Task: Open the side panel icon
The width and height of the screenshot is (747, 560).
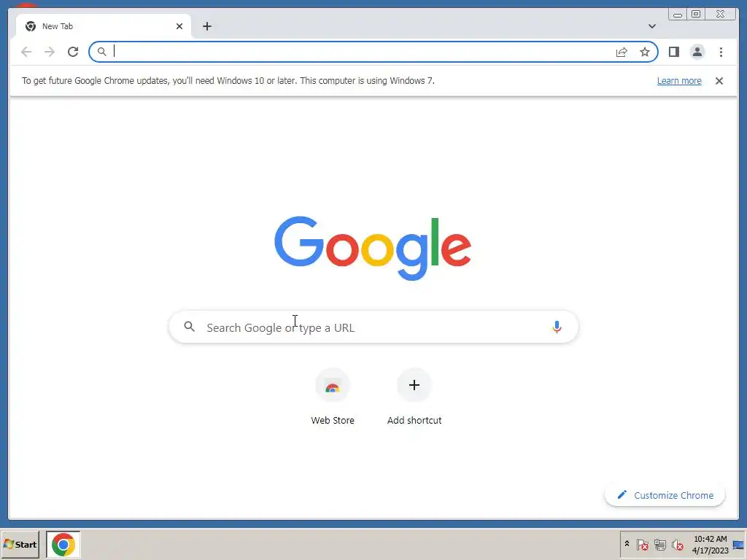Action: pyautogui.click(x=673, y=52)
